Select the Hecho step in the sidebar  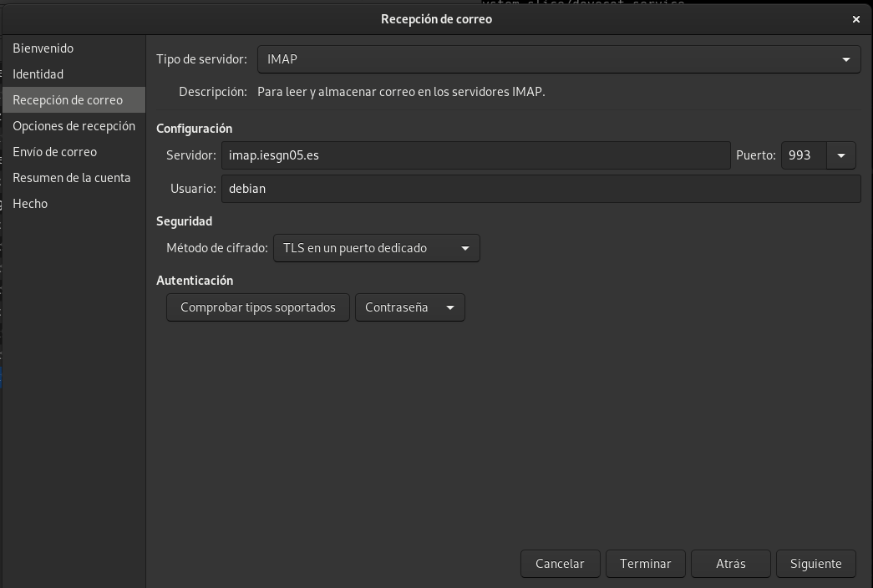click(30, 204)
